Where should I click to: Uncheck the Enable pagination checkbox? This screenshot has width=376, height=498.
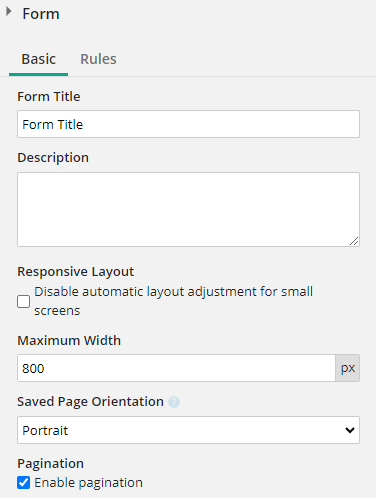[x=23, y=482]
